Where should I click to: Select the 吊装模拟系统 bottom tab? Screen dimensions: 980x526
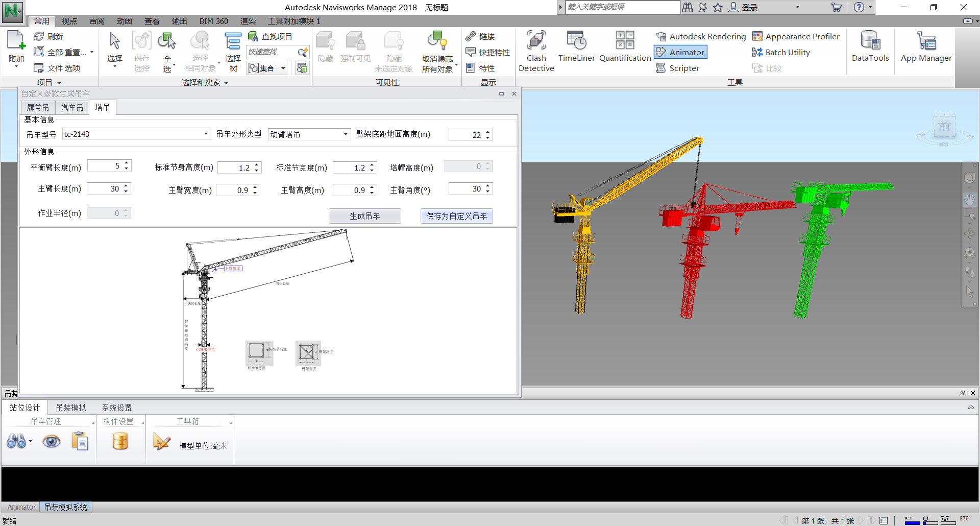pyautogui.click(x=66, y=507)
